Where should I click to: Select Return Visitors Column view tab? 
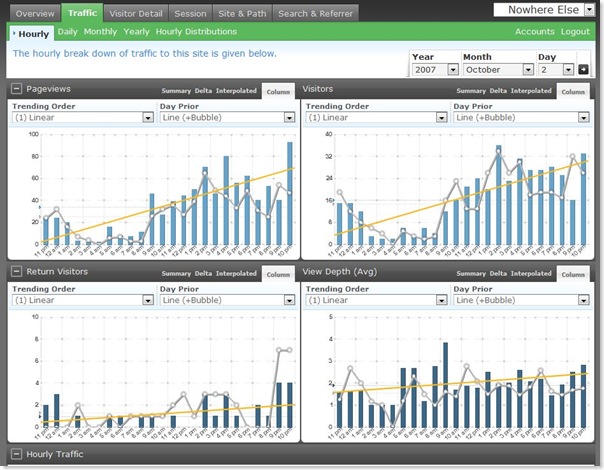(278, 274)
